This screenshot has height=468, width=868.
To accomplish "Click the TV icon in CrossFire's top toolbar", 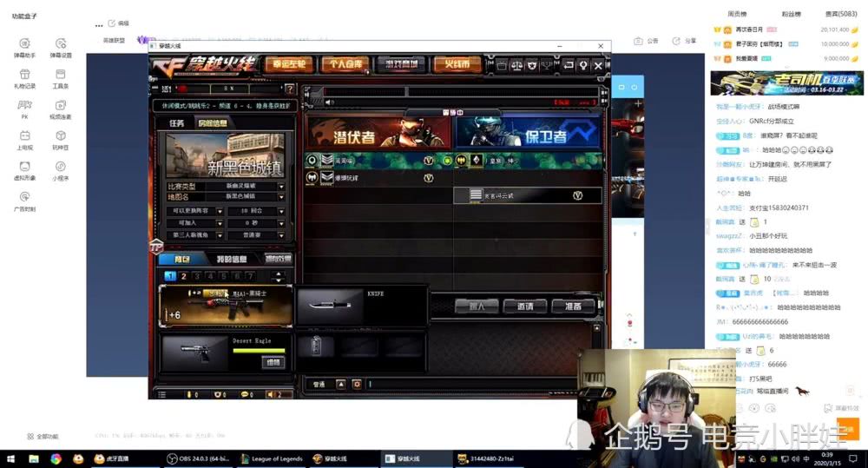I will [502, 65].
